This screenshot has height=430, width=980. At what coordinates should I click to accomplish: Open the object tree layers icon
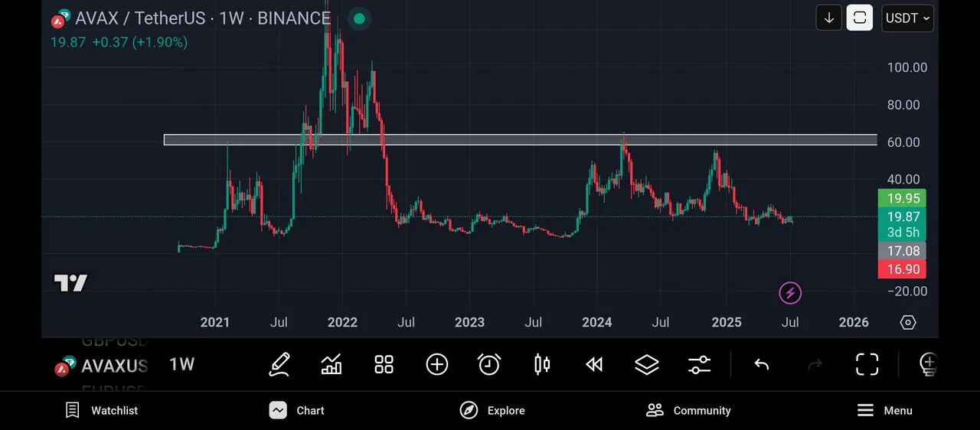[x=647, y=364]
